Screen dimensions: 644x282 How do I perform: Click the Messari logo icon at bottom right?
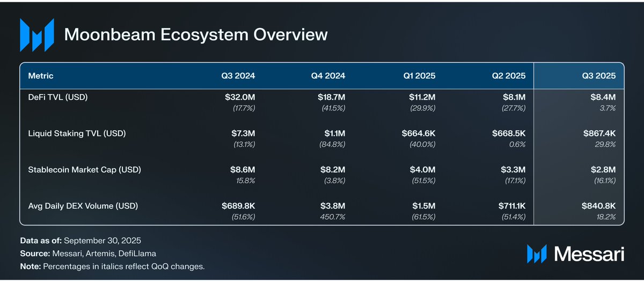[537, 254]
